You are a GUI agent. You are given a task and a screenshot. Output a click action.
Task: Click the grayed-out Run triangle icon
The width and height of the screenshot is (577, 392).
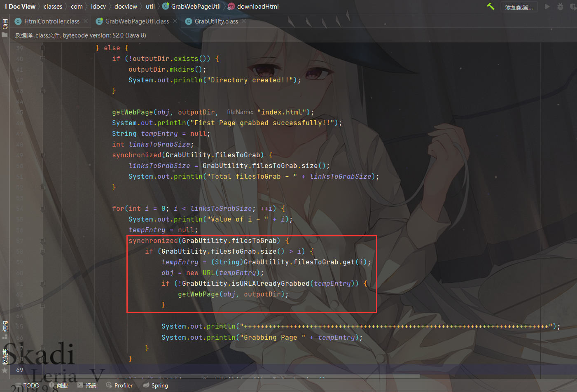[547, 7]
